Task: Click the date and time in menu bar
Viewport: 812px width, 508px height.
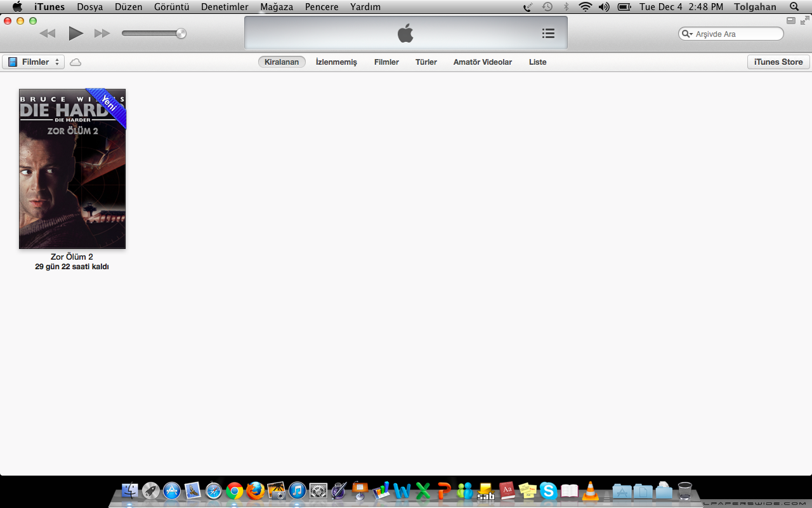Action: coord(681,7)
